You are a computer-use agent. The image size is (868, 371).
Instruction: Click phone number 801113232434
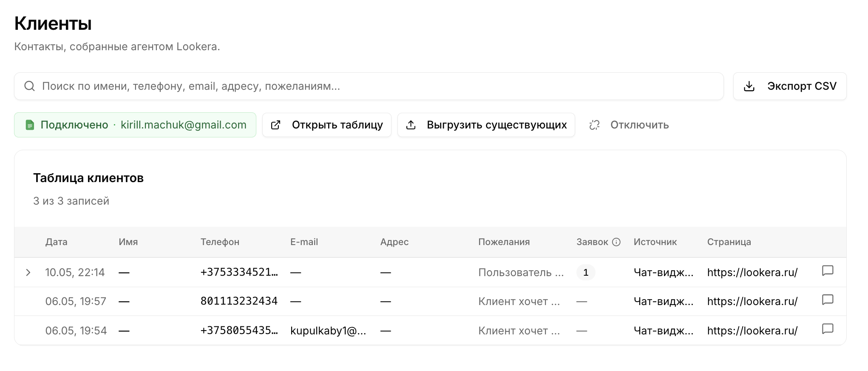tap(239, 301)
